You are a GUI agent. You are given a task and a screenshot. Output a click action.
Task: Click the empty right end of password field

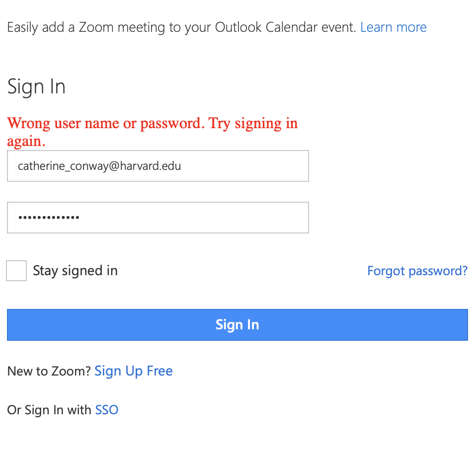coord(268,218)
